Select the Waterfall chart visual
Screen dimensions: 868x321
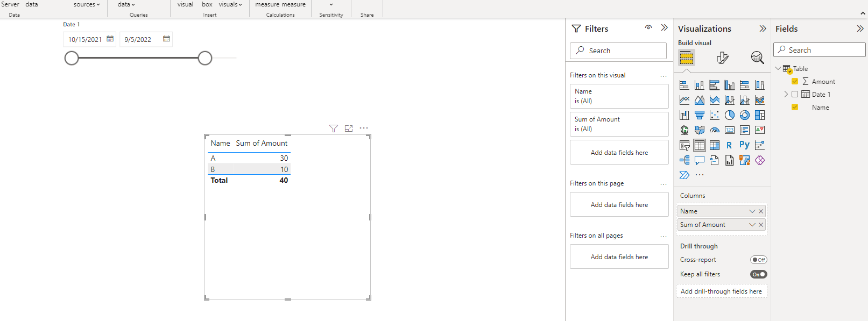tap(684, 115)
